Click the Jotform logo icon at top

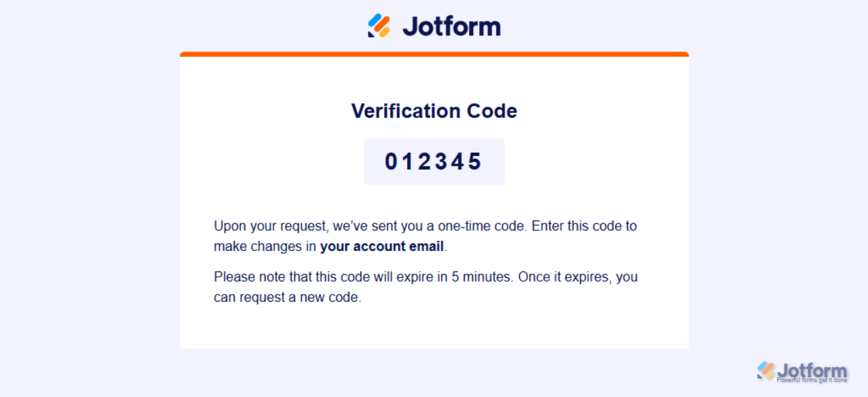pos(379,26)
